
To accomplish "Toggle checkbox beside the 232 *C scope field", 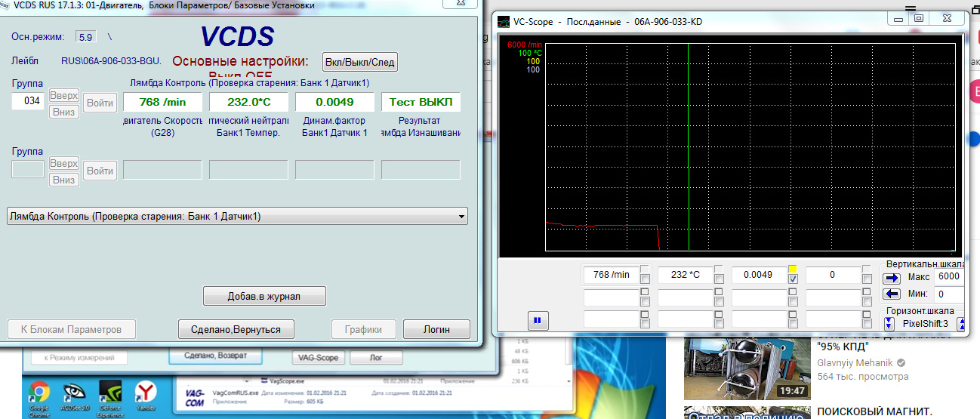I will coord(719,280).
